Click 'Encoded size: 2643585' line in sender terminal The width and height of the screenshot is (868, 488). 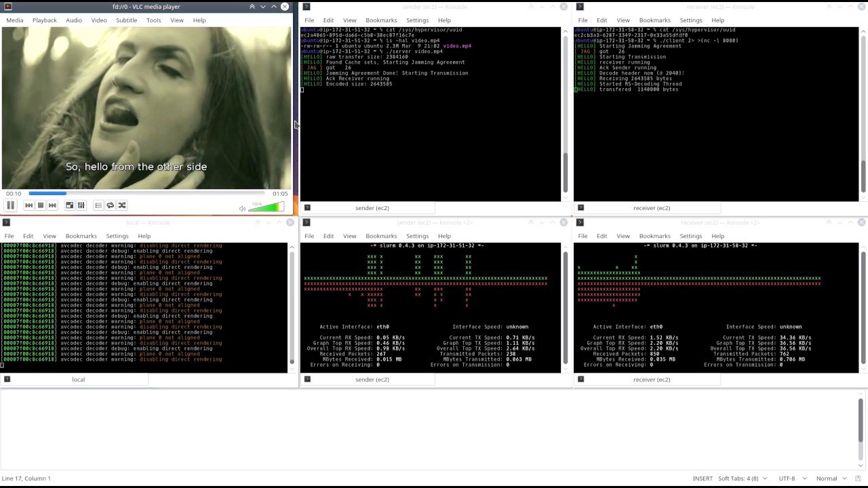359,84
